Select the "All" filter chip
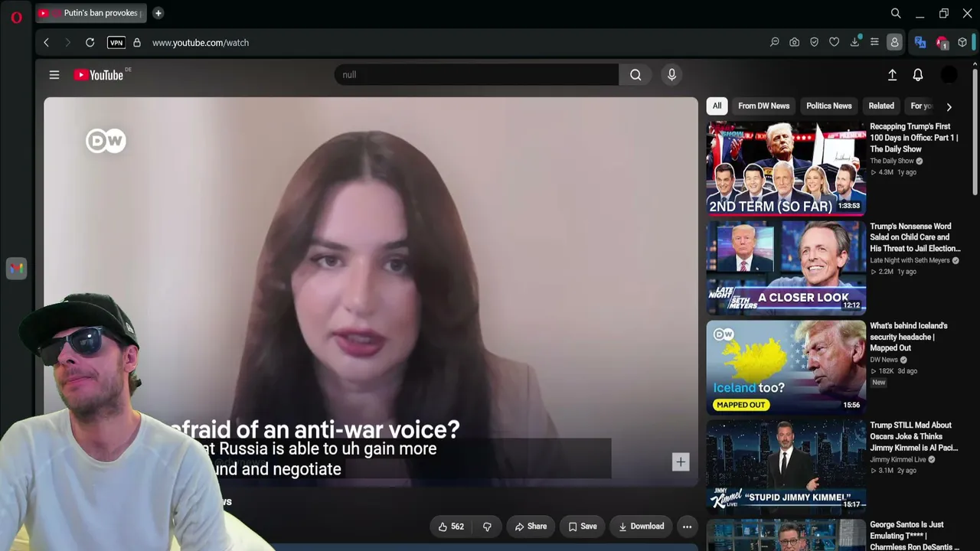Screen dimensions: 980x551 [x=717, y=106]
